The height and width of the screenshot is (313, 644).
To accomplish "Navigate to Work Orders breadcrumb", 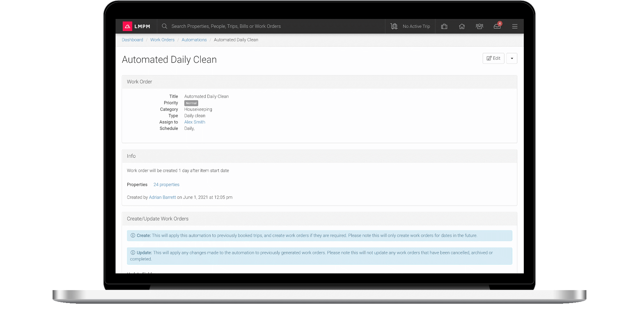I will pos(162,40).
